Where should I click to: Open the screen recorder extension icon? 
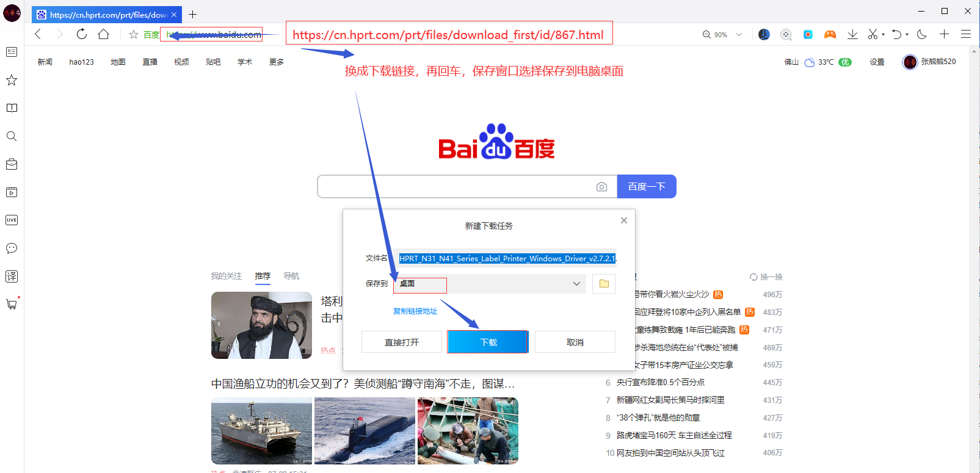pyautogui.click(x=808, y=34)
